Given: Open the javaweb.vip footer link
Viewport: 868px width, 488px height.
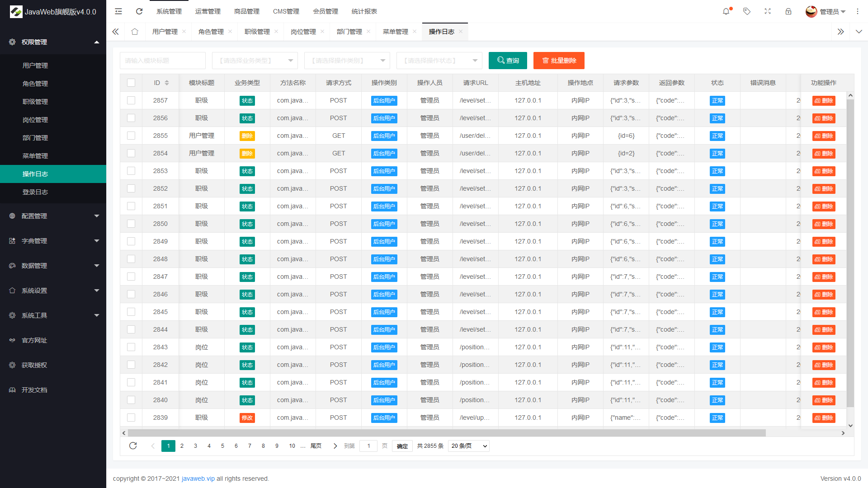Looking at the screenshot, I should click(x=198, y=479).
